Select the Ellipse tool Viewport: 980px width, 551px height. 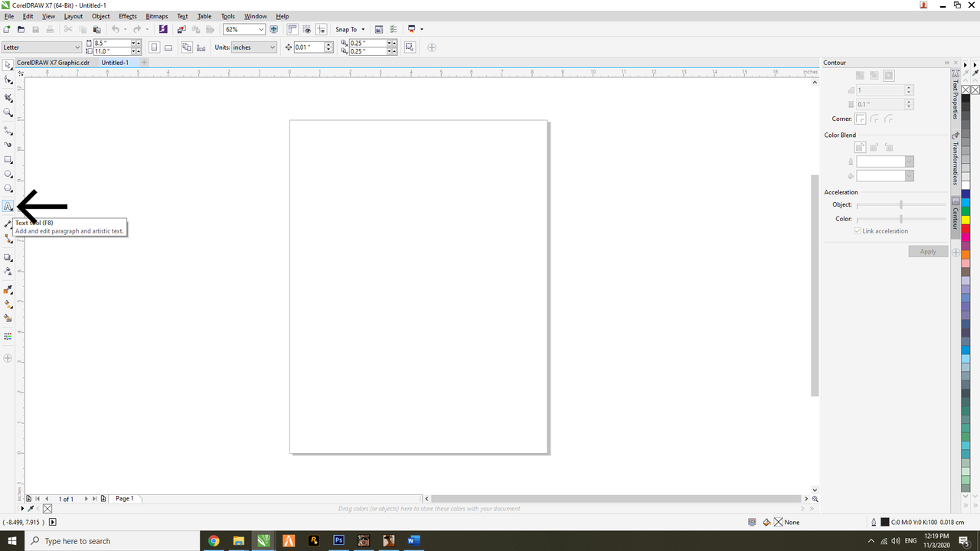[x=8, y=174]
